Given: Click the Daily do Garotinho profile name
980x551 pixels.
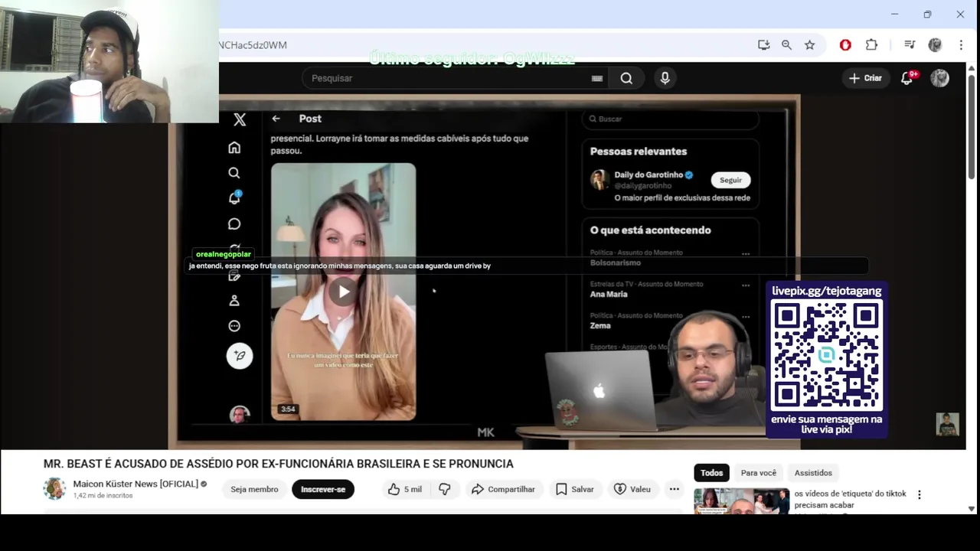Looking at the screenshot, I should pos(648,175).
